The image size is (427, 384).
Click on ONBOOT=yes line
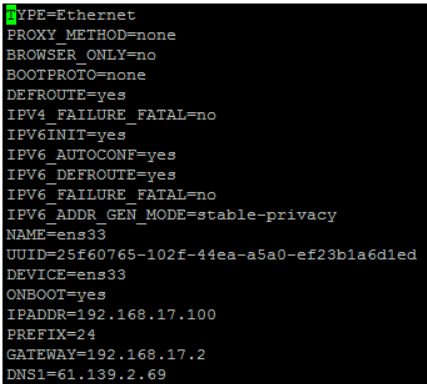(x=56, y=295)
